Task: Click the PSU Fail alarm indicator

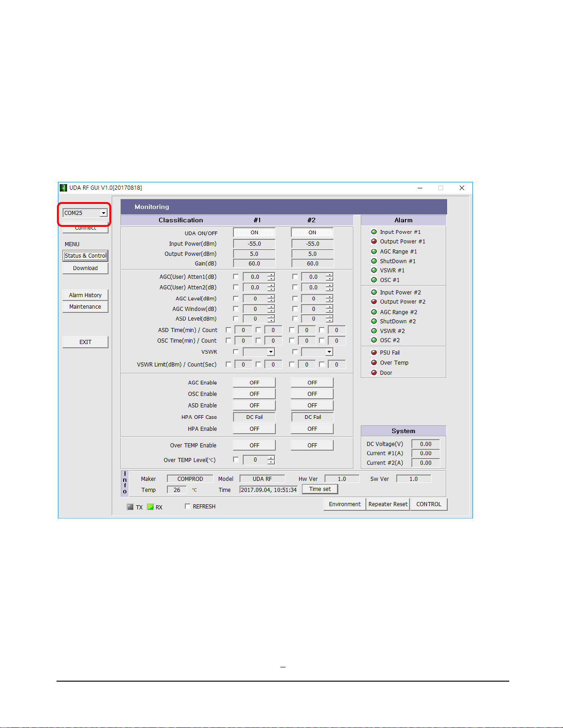Action: click(x=374, y=352)
